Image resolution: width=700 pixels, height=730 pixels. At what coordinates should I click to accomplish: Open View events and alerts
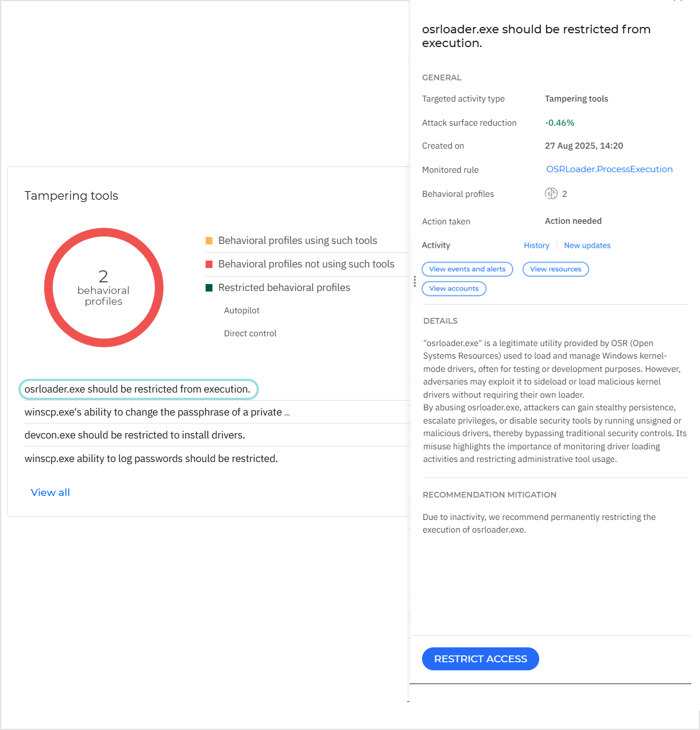point(467,269)
